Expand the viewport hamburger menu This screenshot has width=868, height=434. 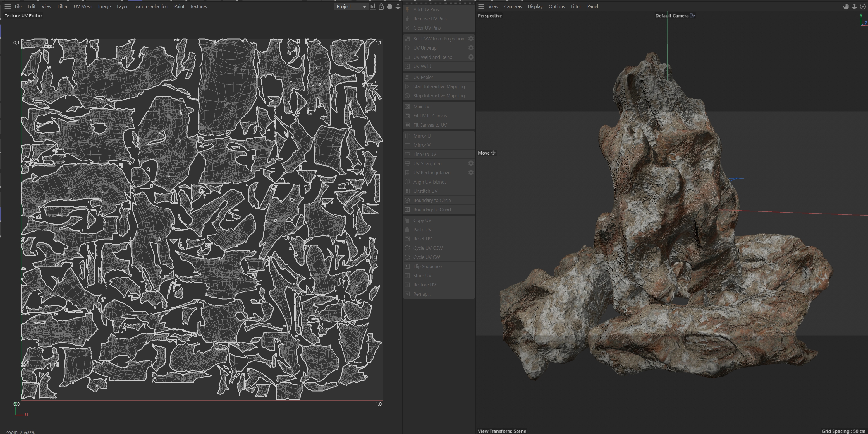pyautogui.click(x=481, y=6)
